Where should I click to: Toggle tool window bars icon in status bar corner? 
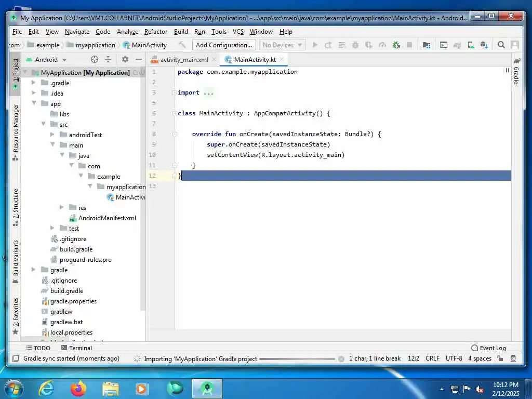(x=15, y=358)
